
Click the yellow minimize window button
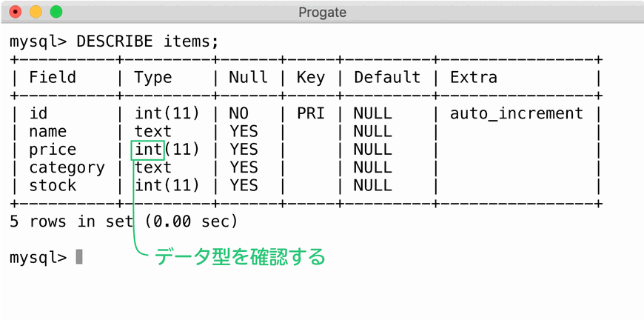[36, 12]
